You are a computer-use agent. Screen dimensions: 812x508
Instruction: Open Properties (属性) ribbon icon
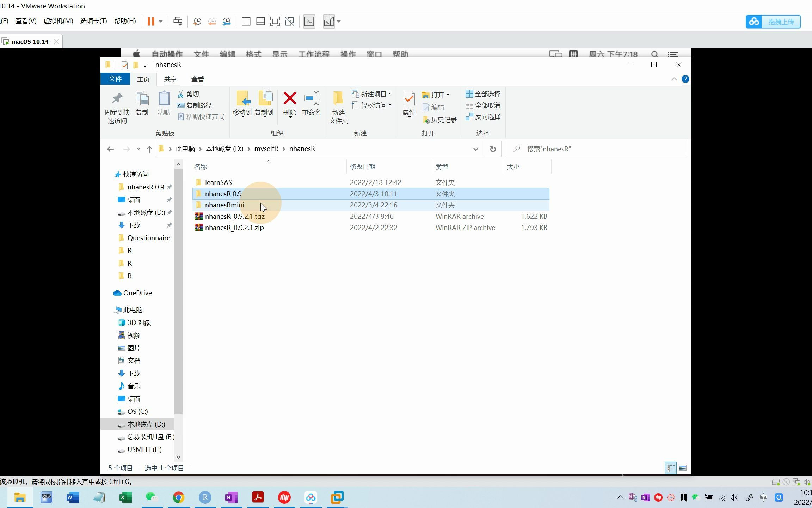[409, 99]
